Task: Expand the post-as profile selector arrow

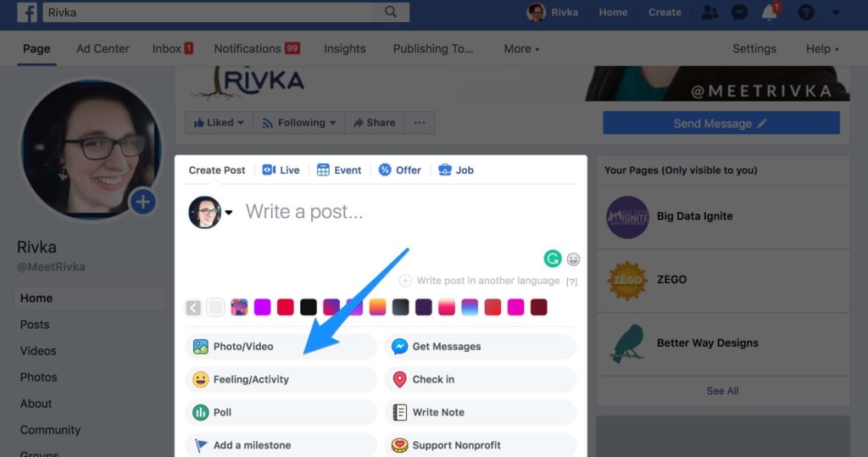Action: coord(228,214)
